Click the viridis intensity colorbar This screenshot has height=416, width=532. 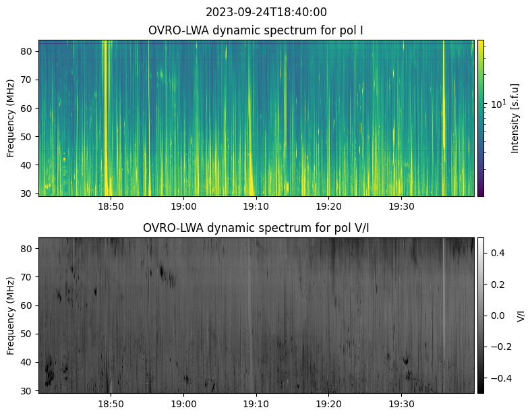(481, 118)
